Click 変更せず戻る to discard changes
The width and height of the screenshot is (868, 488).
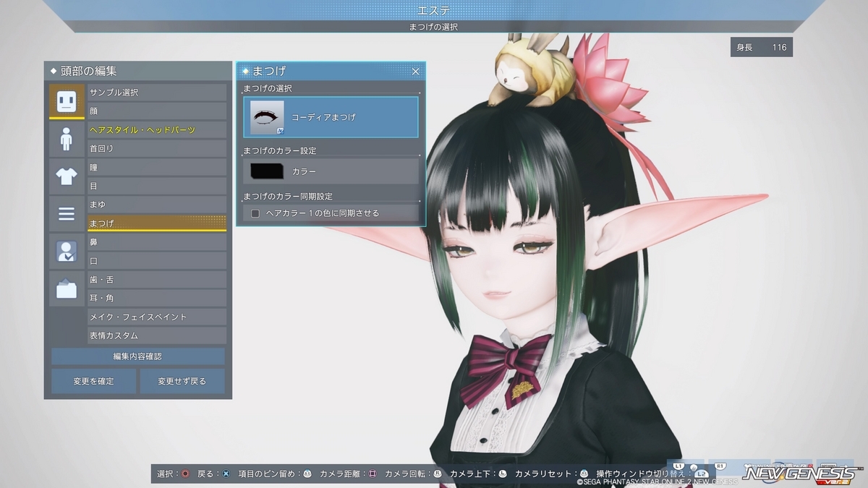(x=182, y=381)
